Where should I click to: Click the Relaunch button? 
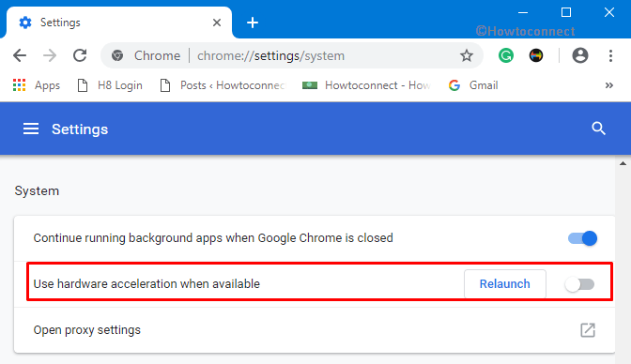[x=505, y=284]
